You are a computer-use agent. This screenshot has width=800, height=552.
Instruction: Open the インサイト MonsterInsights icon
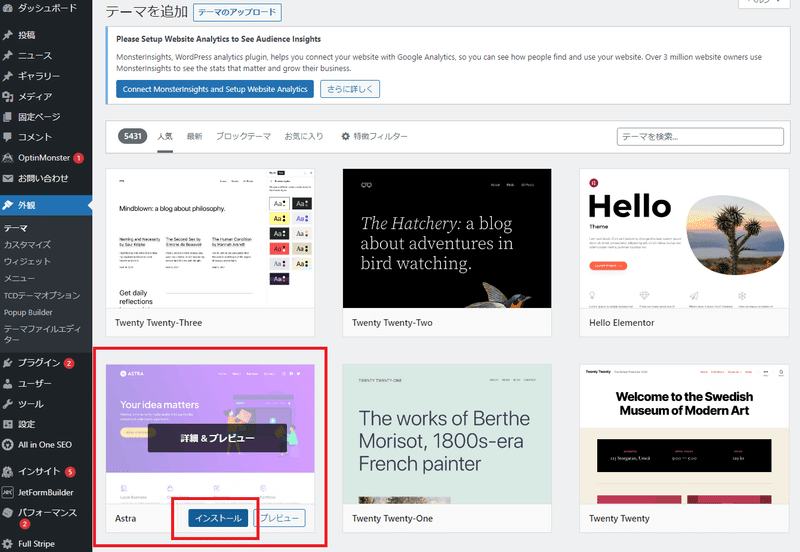tap(7, 471)
